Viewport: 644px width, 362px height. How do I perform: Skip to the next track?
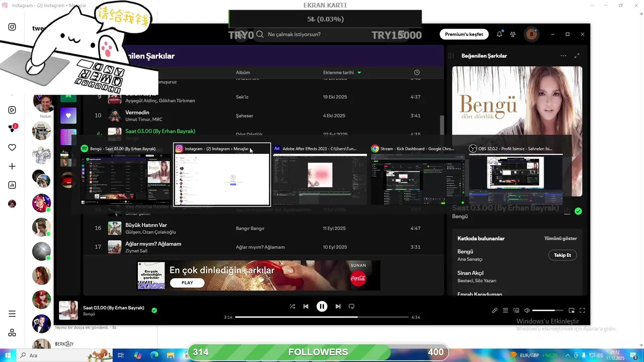338,306
